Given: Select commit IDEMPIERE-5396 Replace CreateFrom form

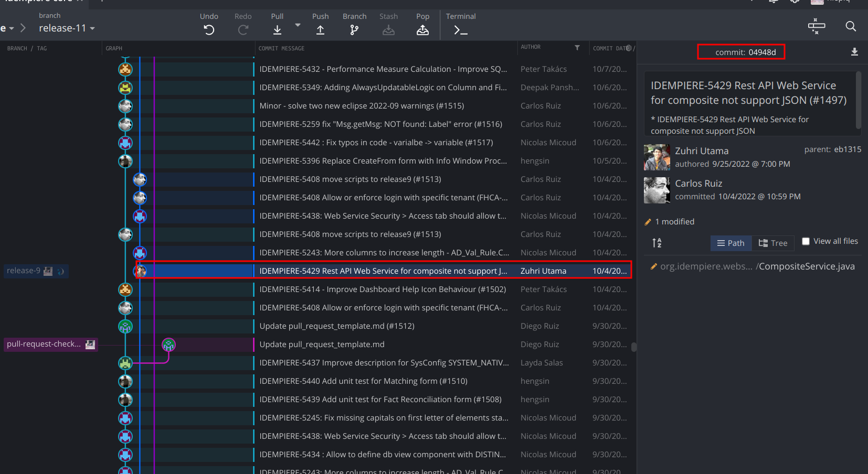Looking at the screenshot, I should point(383,161).
